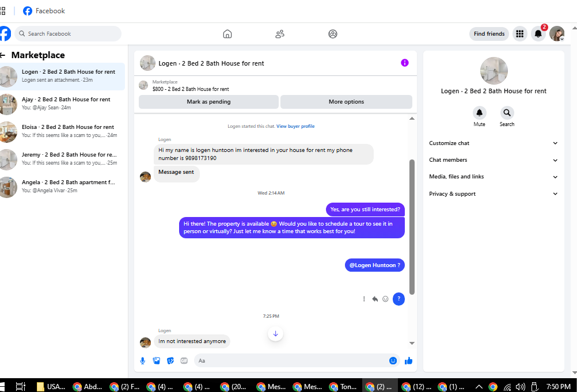Open the Facebook Home icon
The width and height of the screenshot is (577, 392).
[227, 34]
